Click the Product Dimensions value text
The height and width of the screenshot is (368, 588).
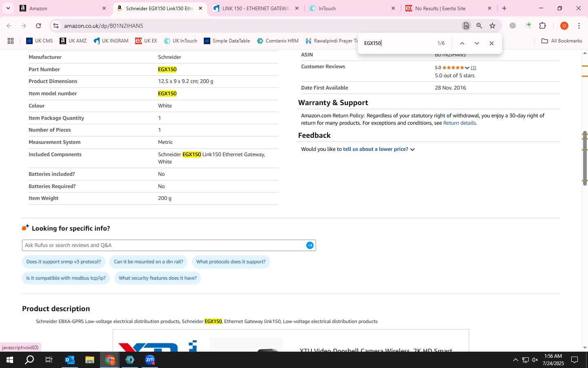click(x=186, y=81)
